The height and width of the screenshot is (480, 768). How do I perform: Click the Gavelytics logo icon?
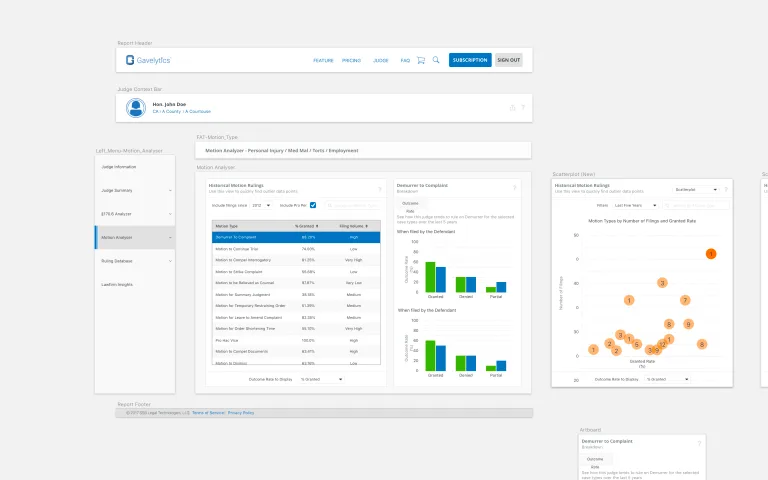130,60
